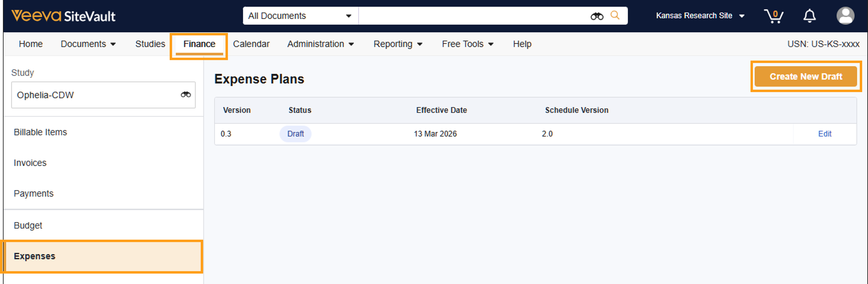Open notifications bell icon
The image size is (868, 284).
click(x=809, y=16)
